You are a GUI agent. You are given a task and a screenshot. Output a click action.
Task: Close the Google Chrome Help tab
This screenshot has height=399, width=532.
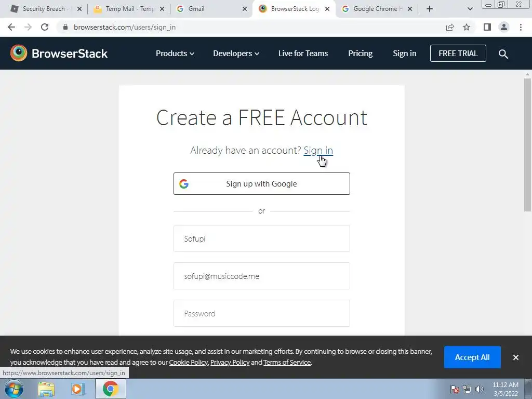[410, 9]
